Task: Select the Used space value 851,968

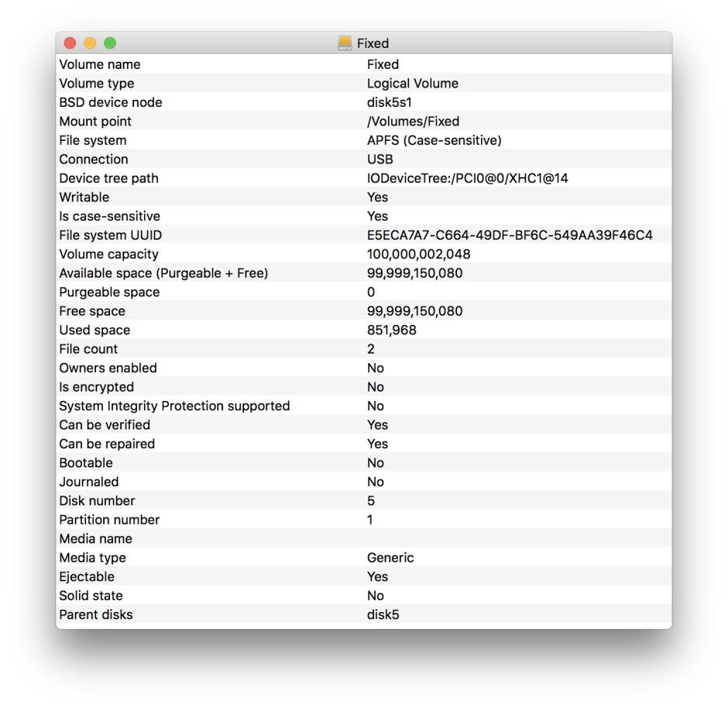Action: coord(391,330)
